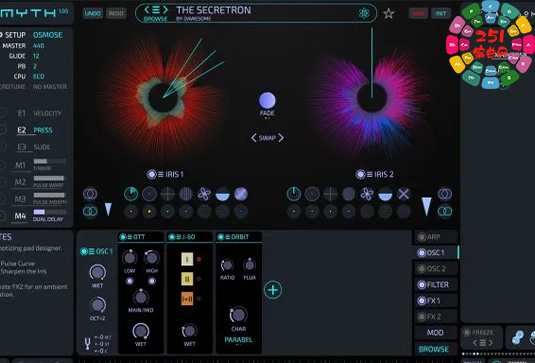Toggle OTT LOW band button
Image resolution: width=535 pixels, height=363 pixels.
tap(129, 281)
